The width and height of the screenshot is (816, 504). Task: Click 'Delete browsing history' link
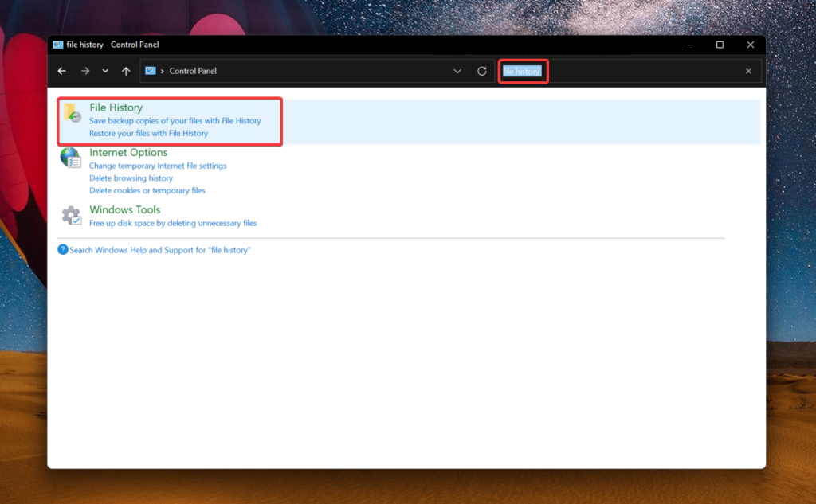click(x=131, y=178)
